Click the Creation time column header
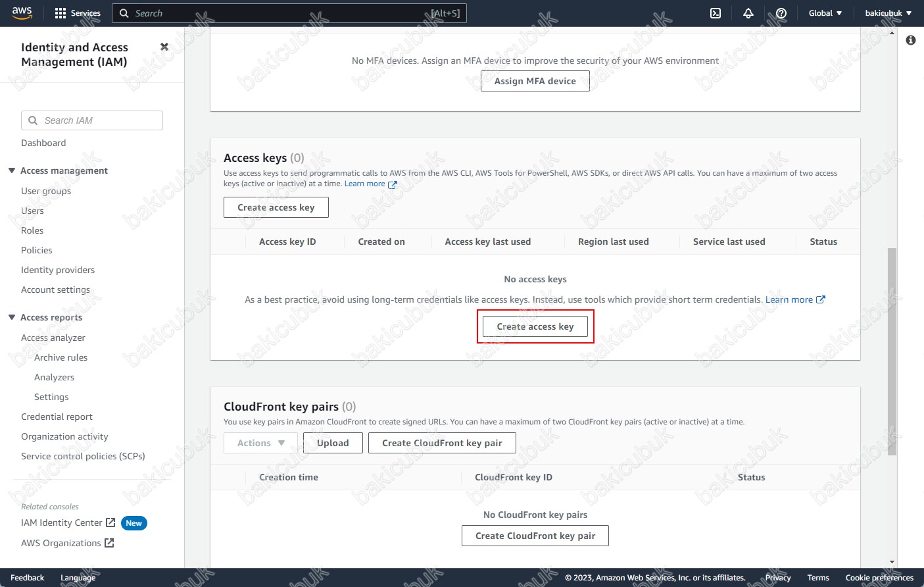 pyautogui.click(x=289, y=477)
